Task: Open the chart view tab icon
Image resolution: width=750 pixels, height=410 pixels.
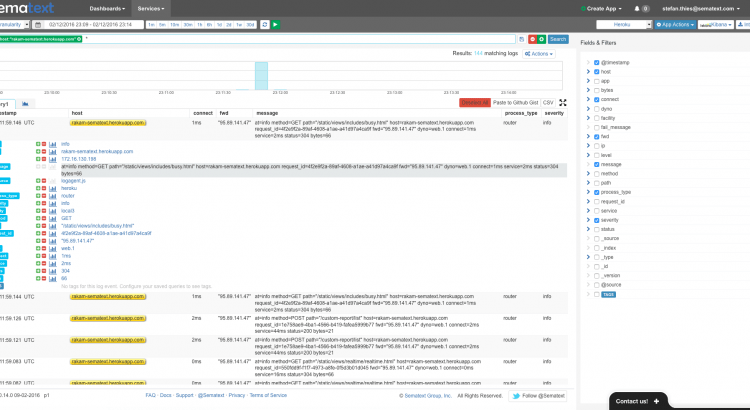Action: tap(25, 104)
